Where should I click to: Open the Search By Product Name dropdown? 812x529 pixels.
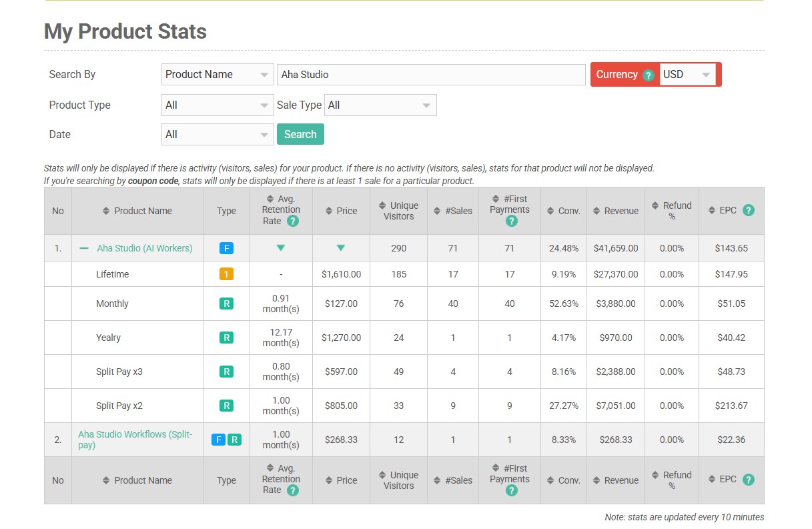pyautogui.click(x=218, y=75)
